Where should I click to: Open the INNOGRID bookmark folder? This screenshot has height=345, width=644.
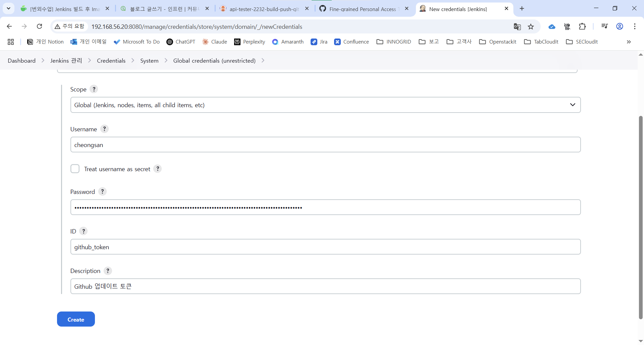394,42
